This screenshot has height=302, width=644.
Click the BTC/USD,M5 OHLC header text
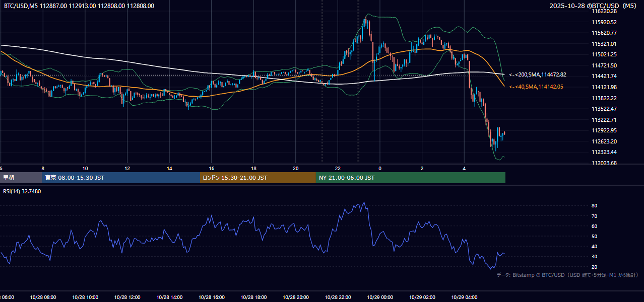point(79,6)
